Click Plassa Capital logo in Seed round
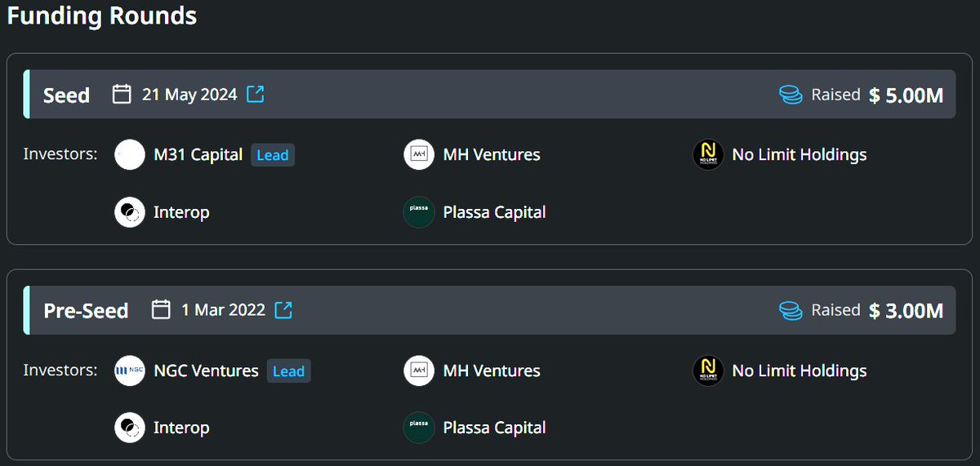Screen dimensions: 980x466 (419, 212)
